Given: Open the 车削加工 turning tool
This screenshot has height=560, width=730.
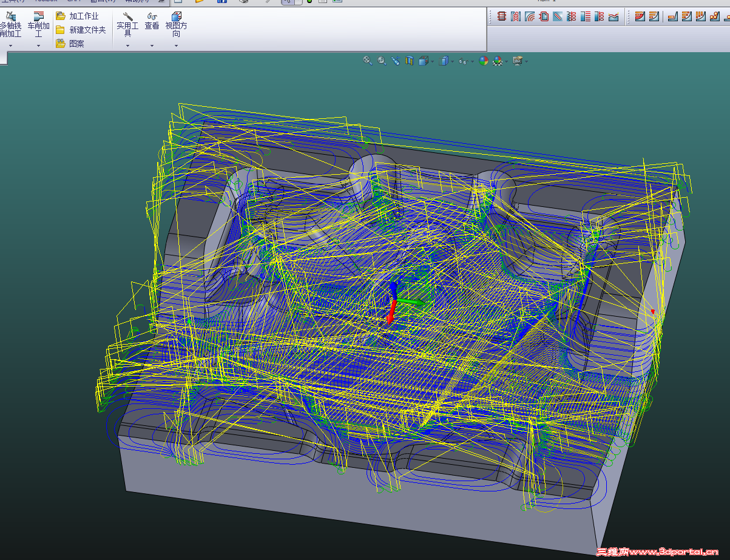Looking at the screenshot, I should coord(38,23).
